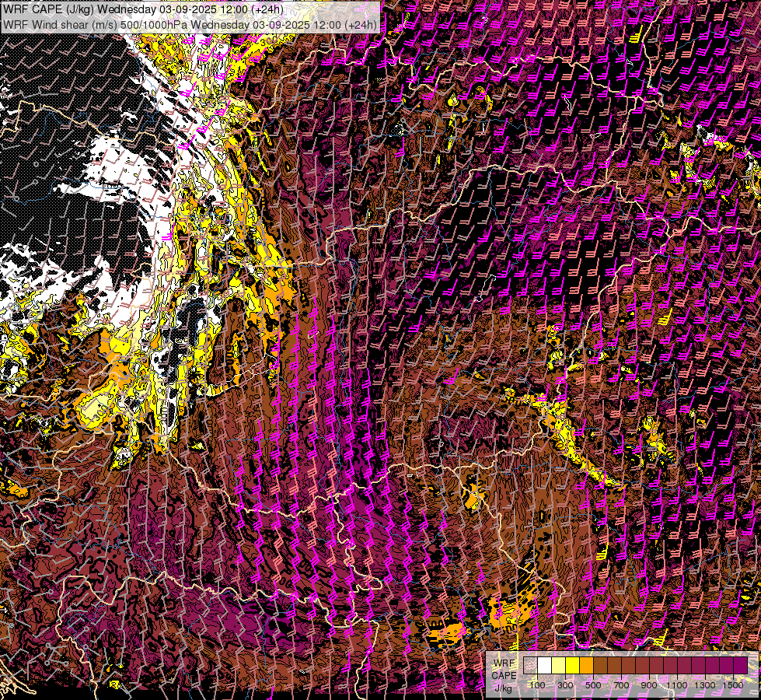The image size is (761, 700).
Task: Click the stippled gray legend swatch
Action: click(x=530, y=665)
